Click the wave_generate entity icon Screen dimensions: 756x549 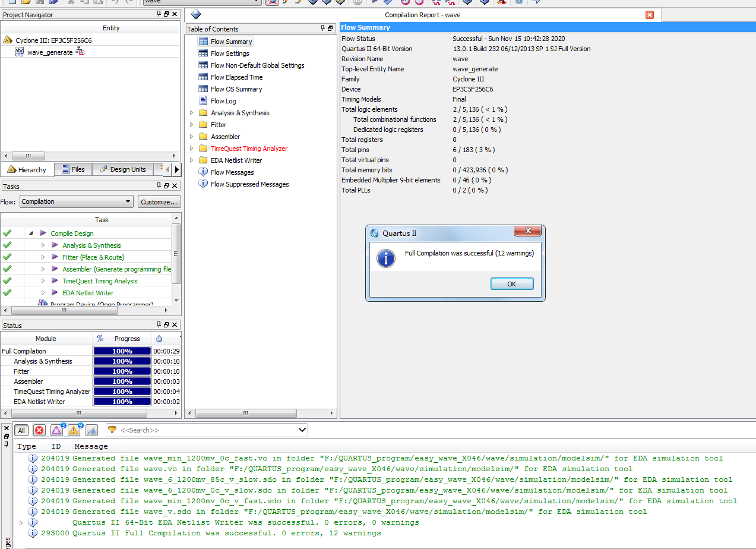[20, 52]
